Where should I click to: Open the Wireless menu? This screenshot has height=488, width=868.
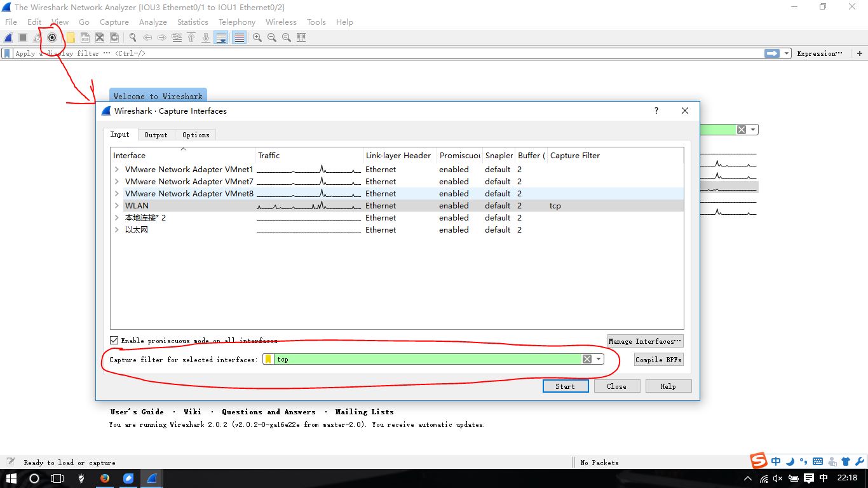(x=281, y=22)
